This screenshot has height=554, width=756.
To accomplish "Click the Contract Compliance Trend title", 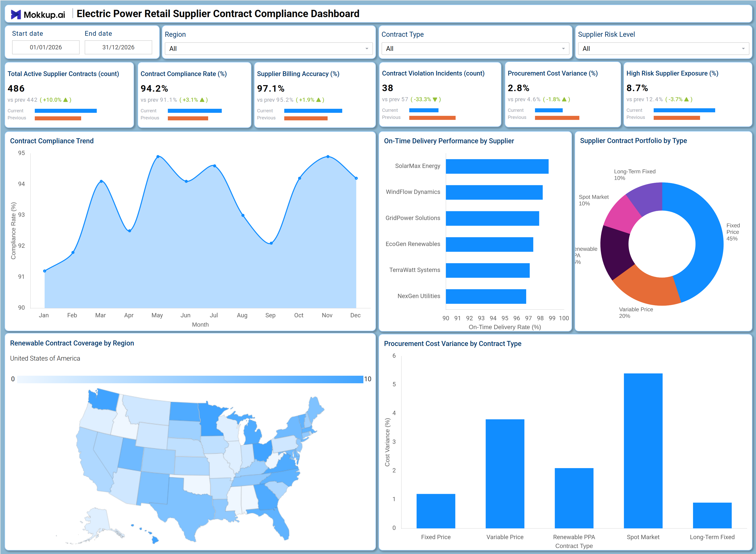I will 52,141.
